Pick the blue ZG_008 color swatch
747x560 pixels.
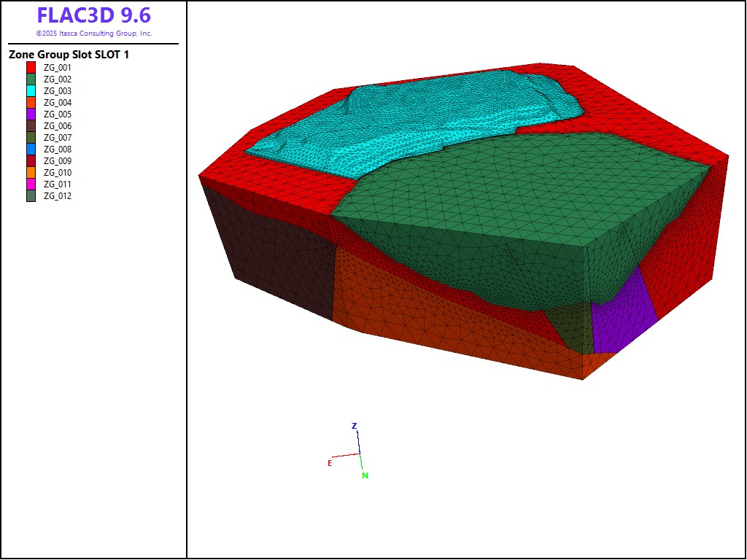(31, 149)
